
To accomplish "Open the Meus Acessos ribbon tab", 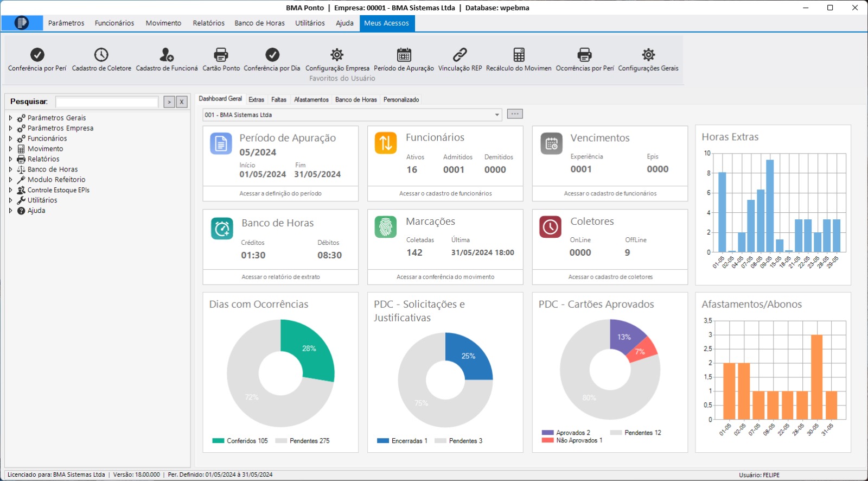I will (x=386, y=23).
